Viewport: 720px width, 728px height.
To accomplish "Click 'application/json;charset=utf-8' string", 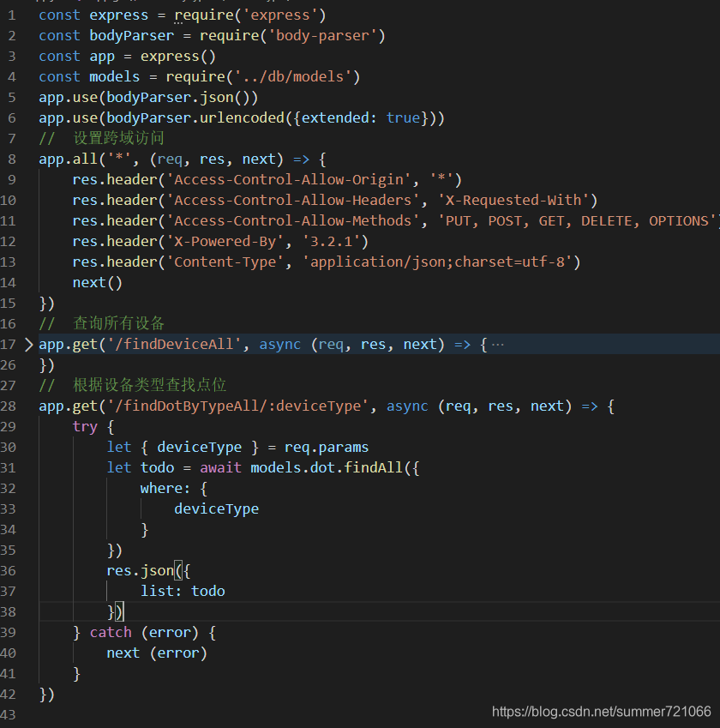I will 437,262.
